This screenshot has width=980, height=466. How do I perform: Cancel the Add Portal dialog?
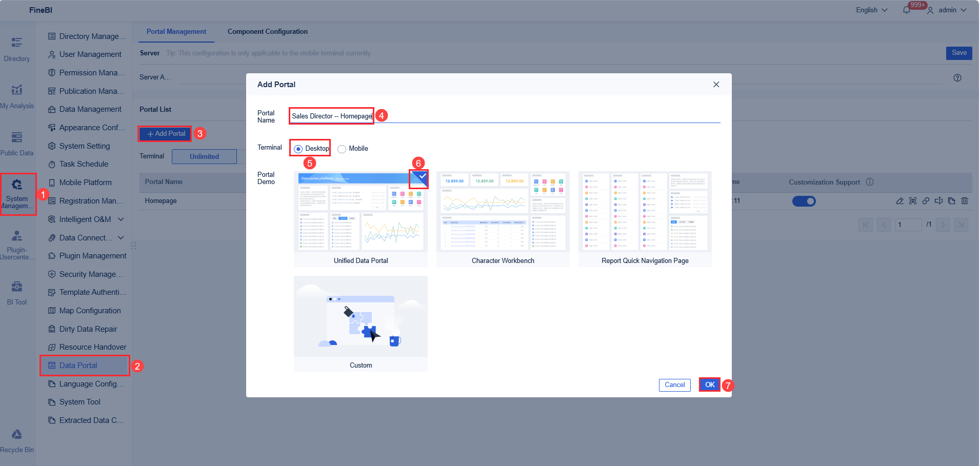coord(674,385)
